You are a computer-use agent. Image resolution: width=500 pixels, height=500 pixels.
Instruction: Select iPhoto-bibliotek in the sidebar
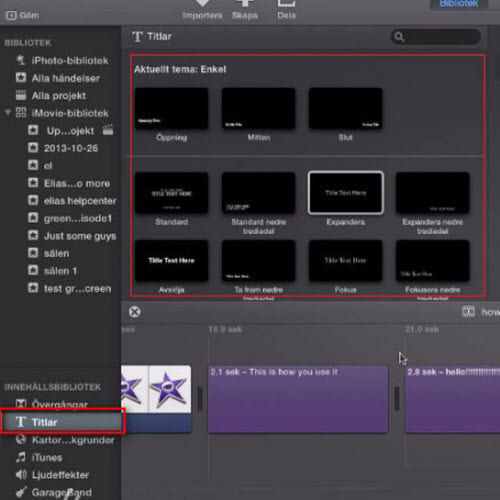point(62,60)
